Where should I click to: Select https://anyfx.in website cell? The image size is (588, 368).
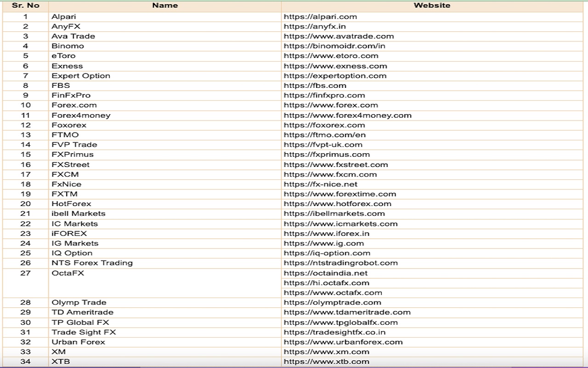pos(432,27)
